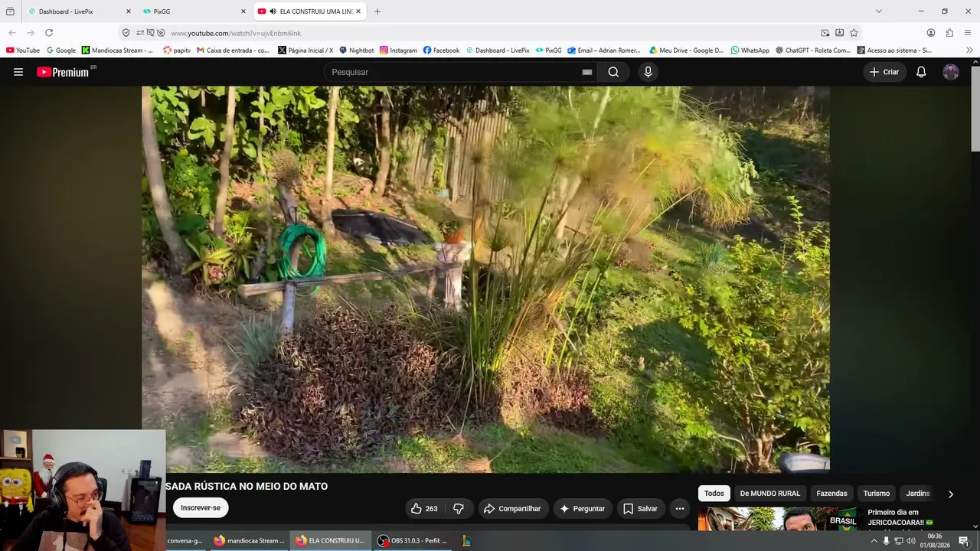Viewport: 980px width, 551px height.
Task: Open the YouTube guide hamburger menu
Action: click(x=18, y=72)
